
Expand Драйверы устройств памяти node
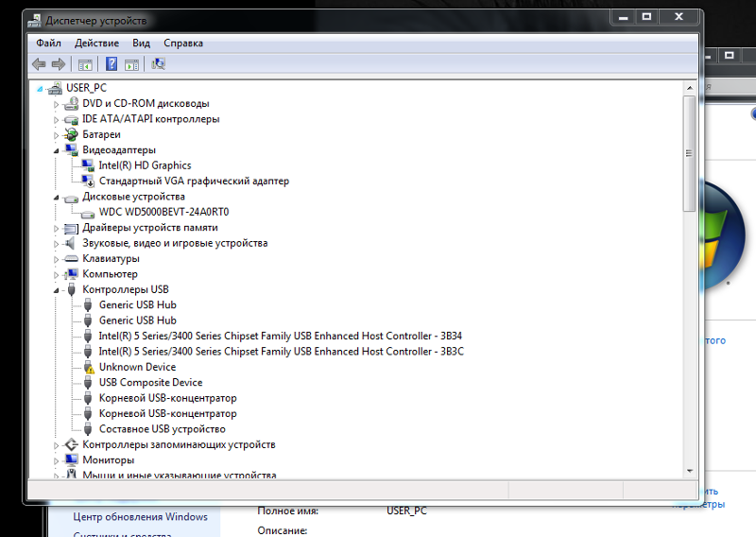(56, 228)
